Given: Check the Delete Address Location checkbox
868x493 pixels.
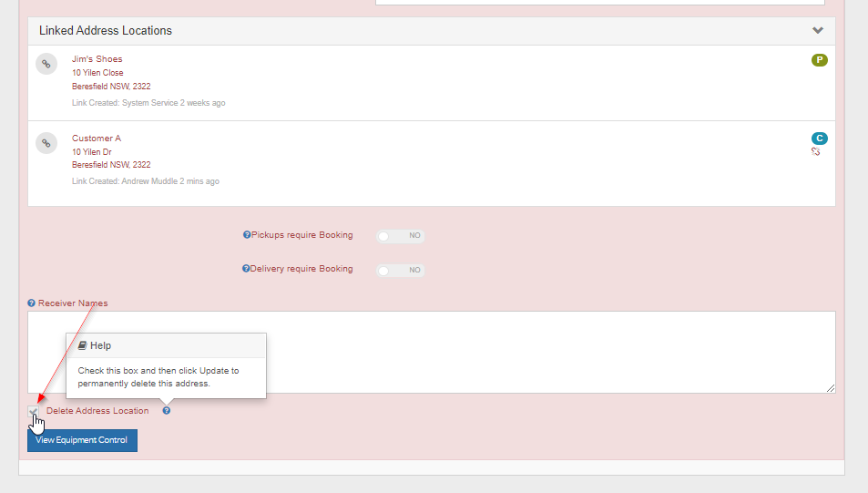Looking at the screenshot, I should coord(33,411).
